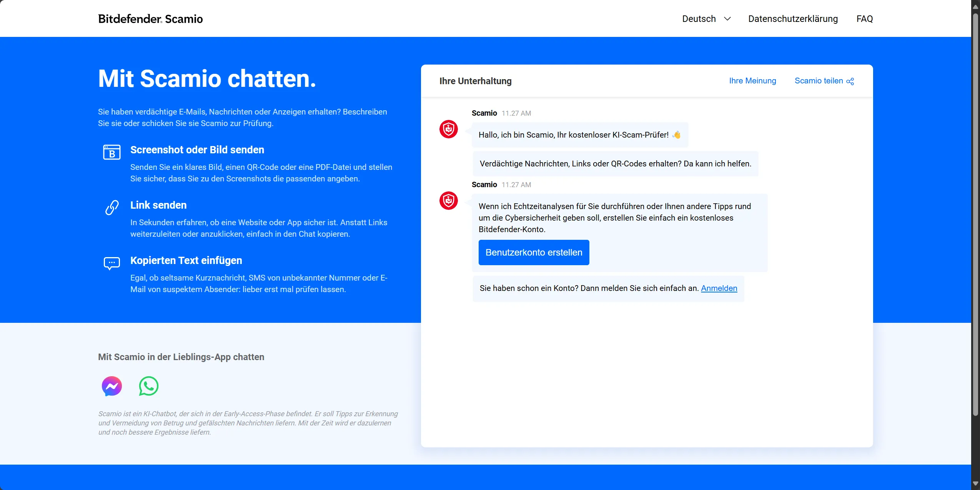
Task: Click the Bitdefender Scamio logo
Action: point(150,18)
